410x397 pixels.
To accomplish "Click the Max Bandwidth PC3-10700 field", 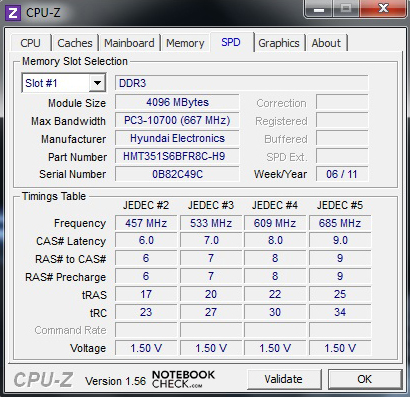I will pyautogui.click(x=177, y=120).
